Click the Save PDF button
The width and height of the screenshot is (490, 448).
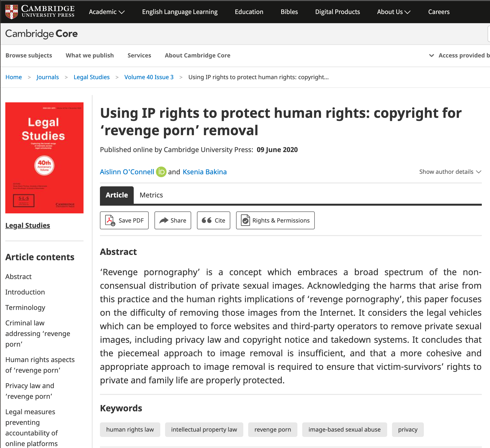pyautogui.click(x=124, y=220)
